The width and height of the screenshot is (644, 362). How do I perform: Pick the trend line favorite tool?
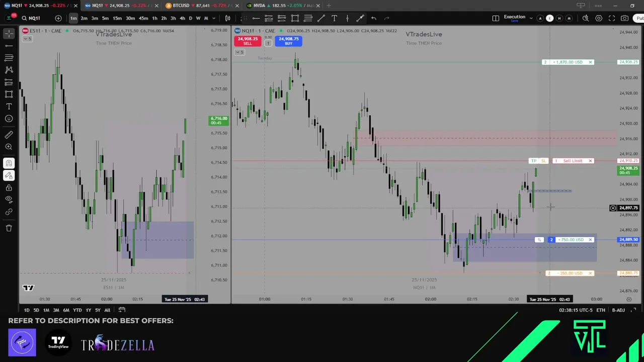coord(321,18)
